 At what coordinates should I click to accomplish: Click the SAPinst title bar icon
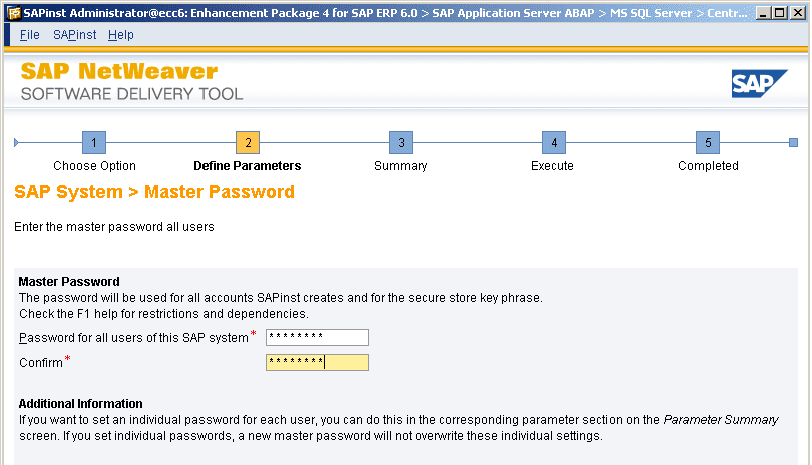(x=14, y=13)
